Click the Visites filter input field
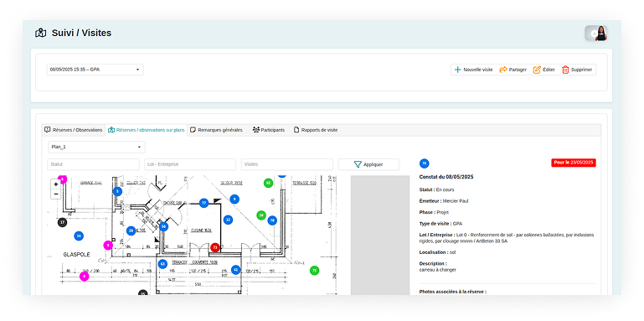 pyautogui.click(x=287, y=164)
